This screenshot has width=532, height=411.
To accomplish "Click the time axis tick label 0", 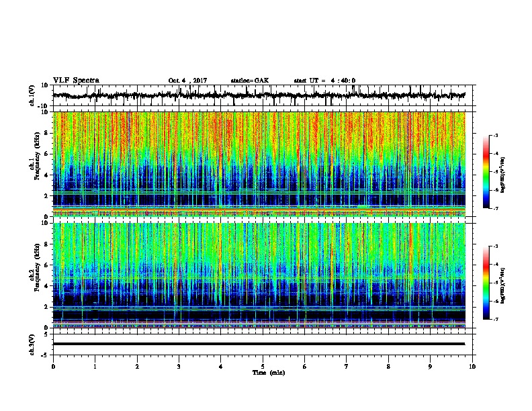I will tap(53, 367).
